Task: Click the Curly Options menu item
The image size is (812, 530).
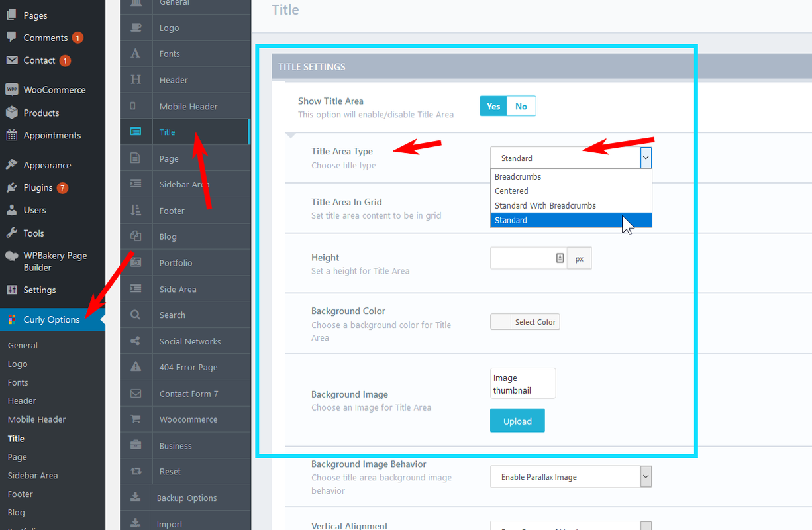Action: tap(52, 319)
